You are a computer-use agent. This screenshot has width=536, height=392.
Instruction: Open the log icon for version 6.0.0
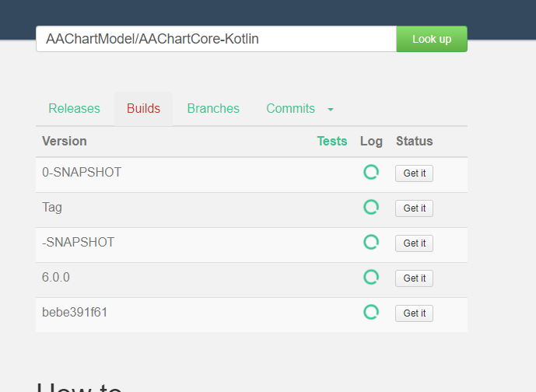tap(371, 277)
